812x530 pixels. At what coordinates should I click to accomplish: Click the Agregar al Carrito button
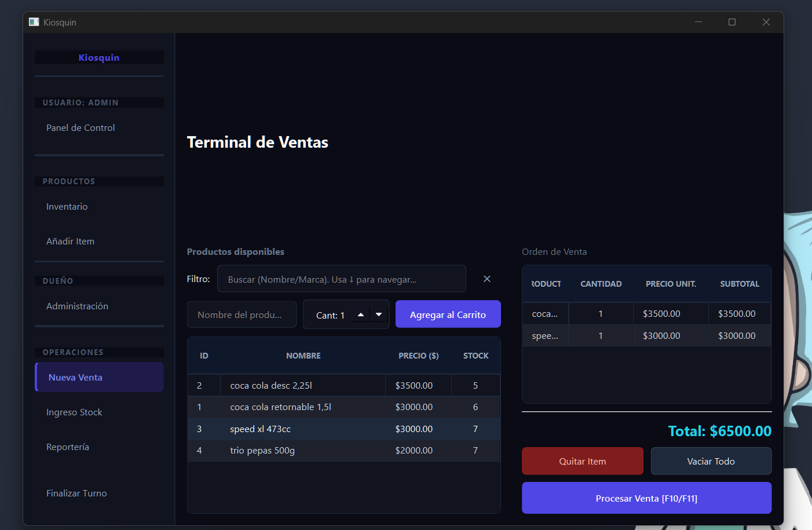click(448, 313)
